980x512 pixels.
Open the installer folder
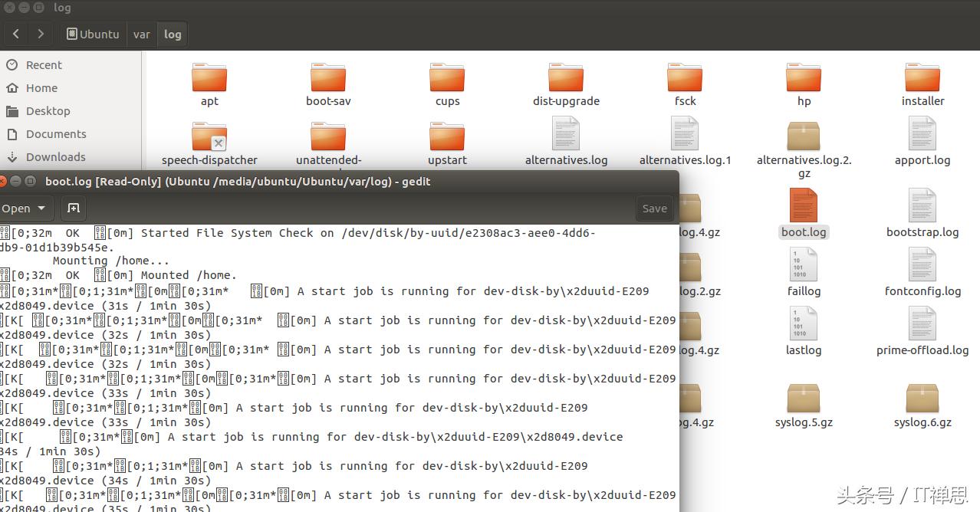tap(922, 80)
